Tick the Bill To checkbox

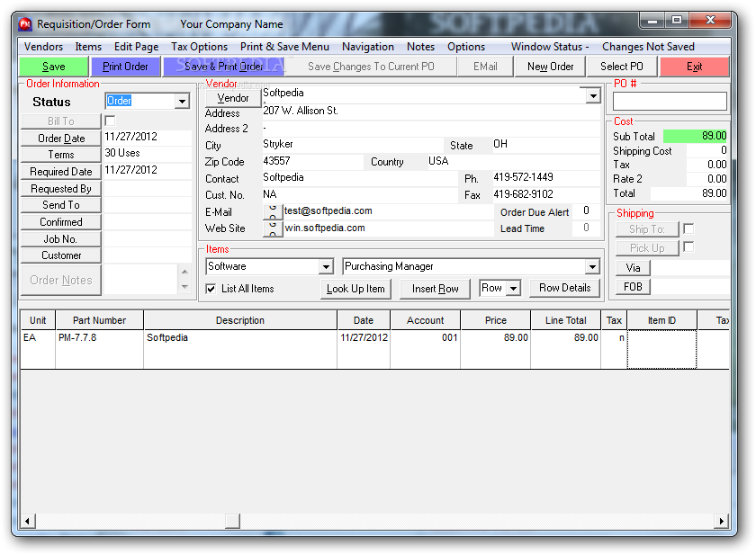pos(110,121)
